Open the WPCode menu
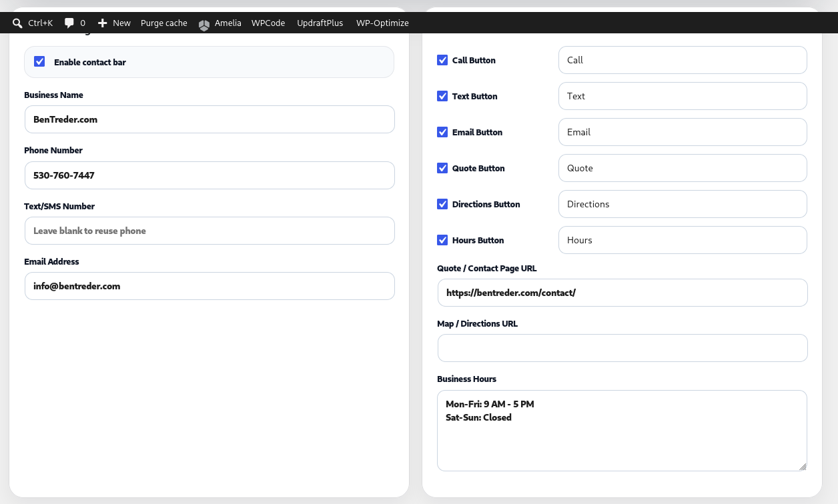The width and height of the screenshot is (838, 504). pos(268,23)
